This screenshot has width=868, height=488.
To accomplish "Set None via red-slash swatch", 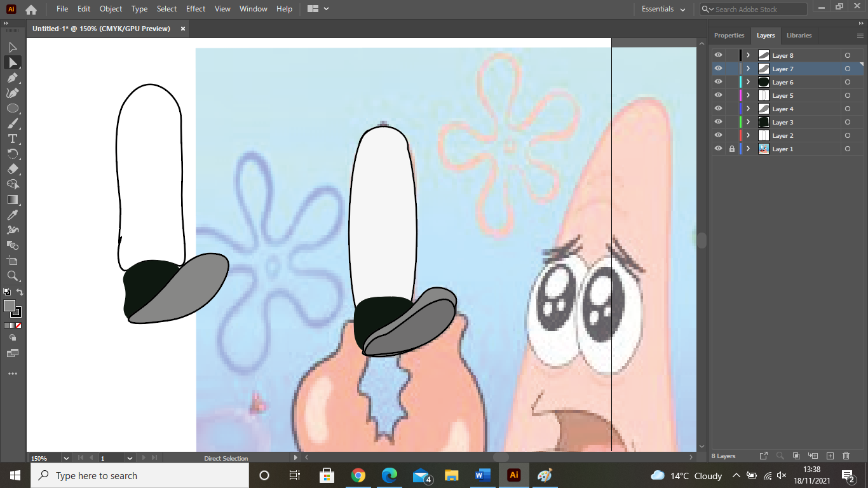I will (19, 325).
